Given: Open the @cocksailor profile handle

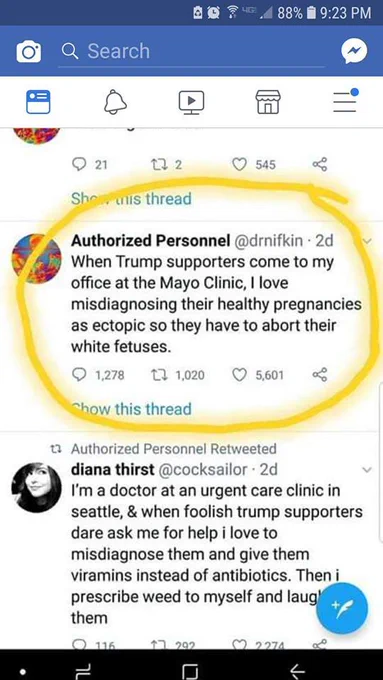Looking at the screenshot, I should [x=203, y=469].
